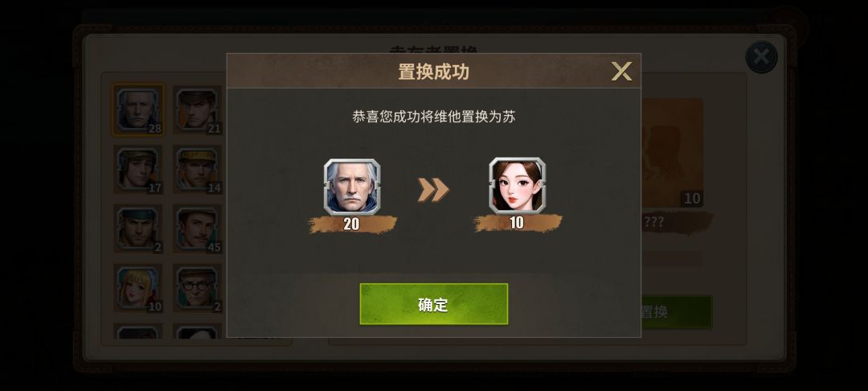The width and height of the screenshot is (868, 391).
Task: Select the blonde girl hero avatar
Action: click(138, 288)
